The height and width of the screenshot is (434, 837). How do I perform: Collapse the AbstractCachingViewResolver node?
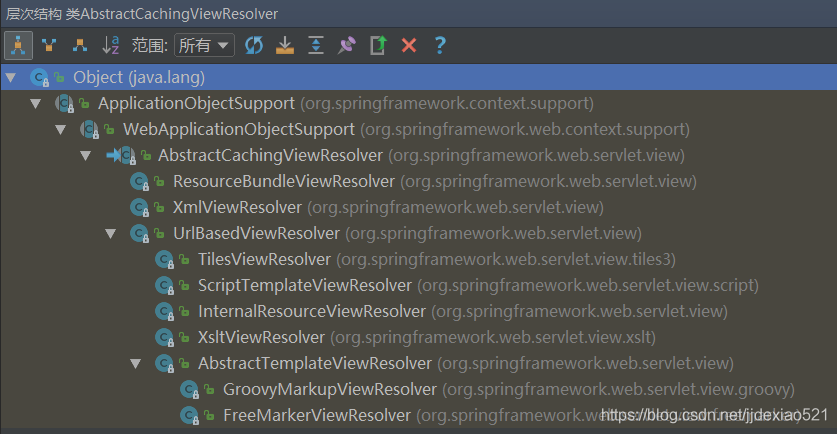coord(85,155)
